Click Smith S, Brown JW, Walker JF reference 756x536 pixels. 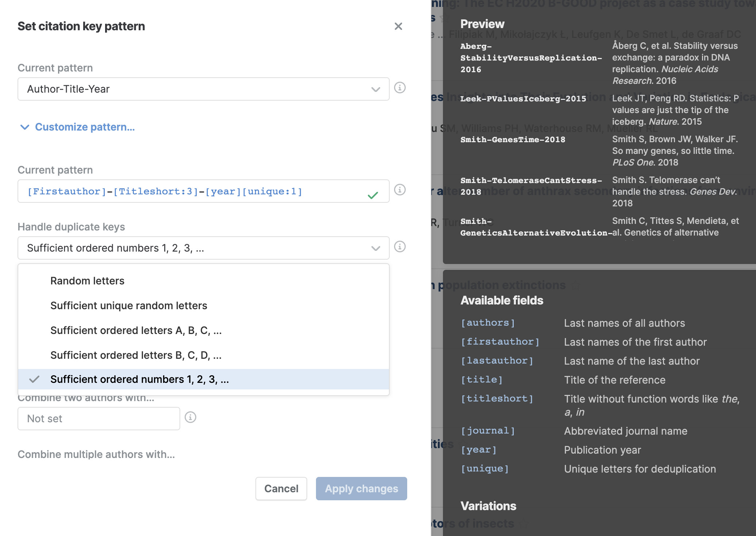tap(675, 151)
